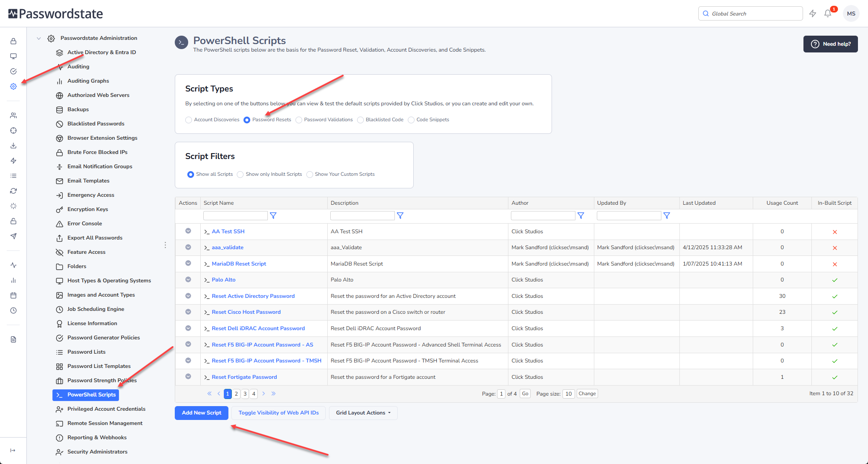Image resolution: width=868 pixels, height=464 pixels.
Task: Click the Script Name filter text box
Action: (236, 216)
